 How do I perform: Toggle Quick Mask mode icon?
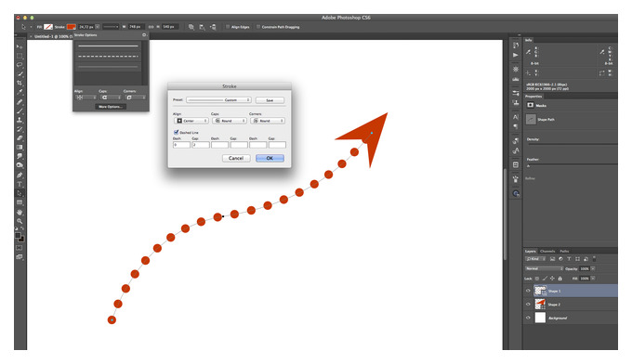19,248
